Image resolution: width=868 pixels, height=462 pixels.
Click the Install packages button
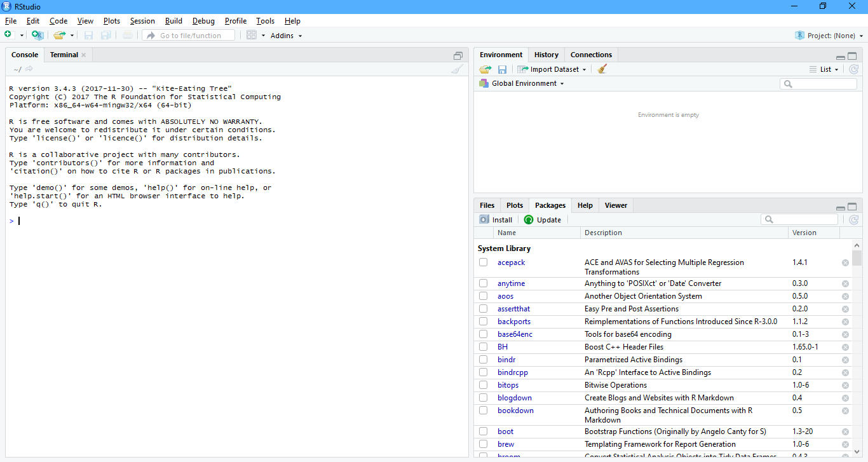496,220
